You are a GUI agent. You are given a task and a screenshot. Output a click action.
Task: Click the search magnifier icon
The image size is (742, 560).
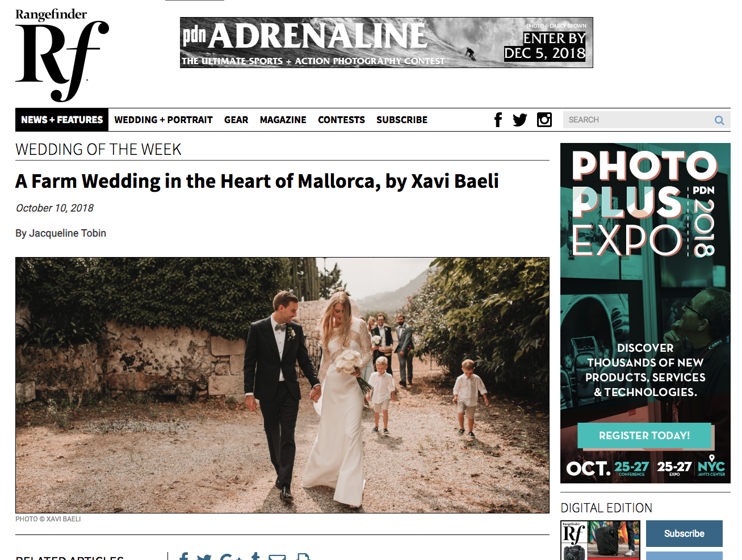click(719, 120)
